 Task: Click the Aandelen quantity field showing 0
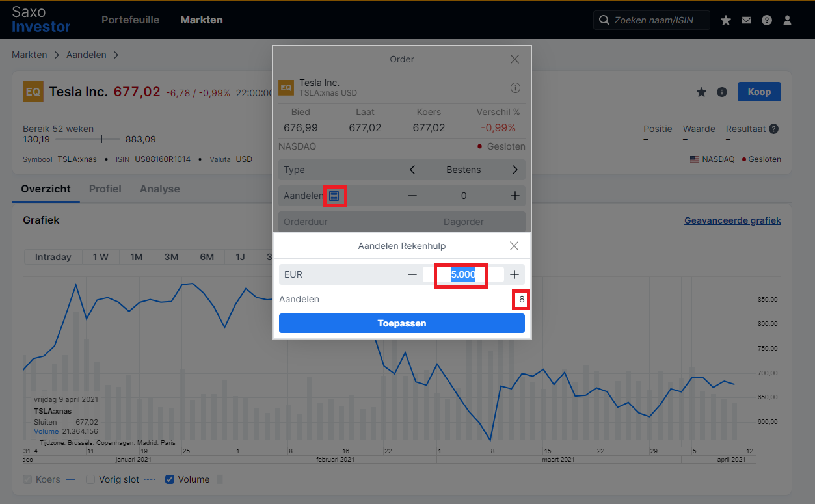point(463,196)
